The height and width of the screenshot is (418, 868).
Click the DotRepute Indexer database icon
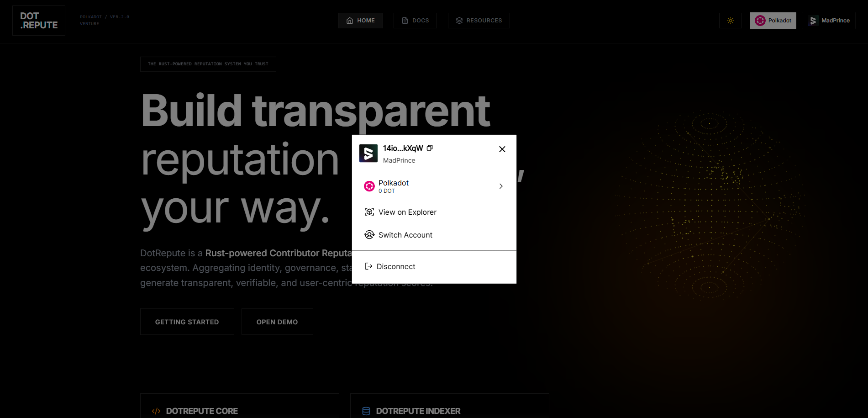pyautogui.click(x=366, y=411)
